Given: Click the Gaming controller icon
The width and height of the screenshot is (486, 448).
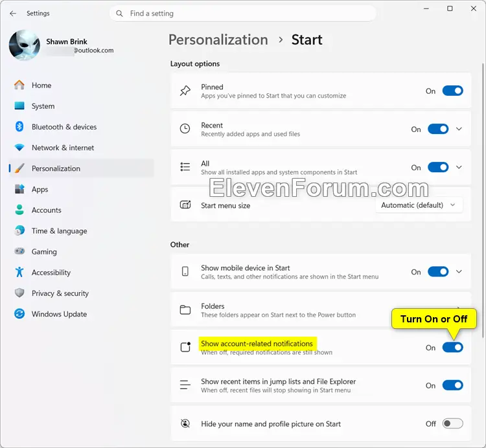Looking at the screenshot, I should tap(19, 251).
